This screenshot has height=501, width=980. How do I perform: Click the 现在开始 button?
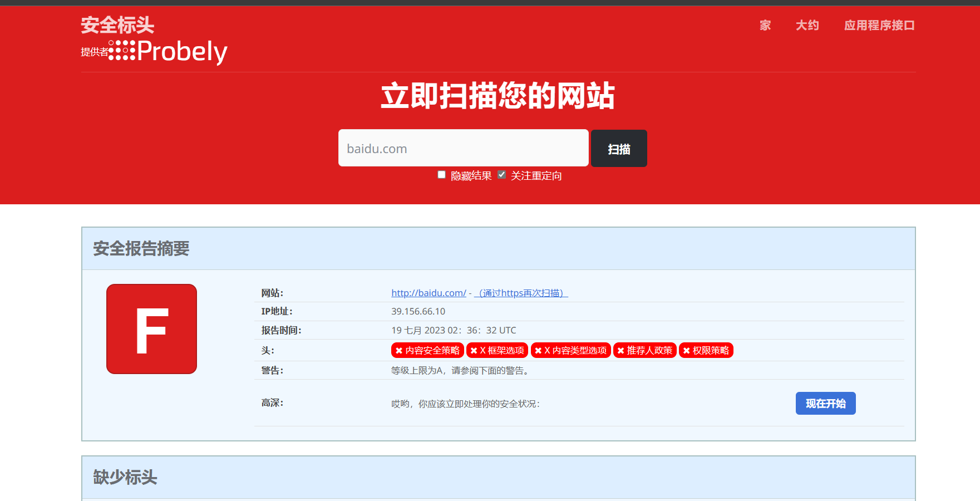(x=825, y=404)
